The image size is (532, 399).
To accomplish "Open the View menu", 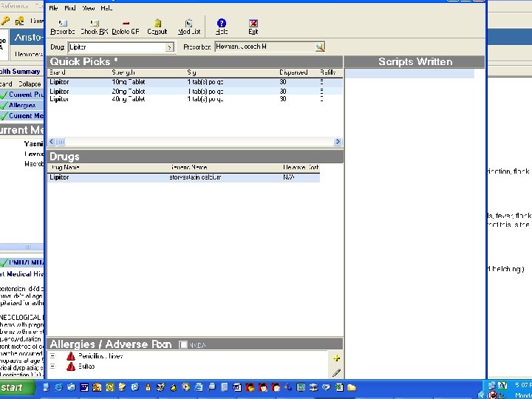I will (88, 8).
